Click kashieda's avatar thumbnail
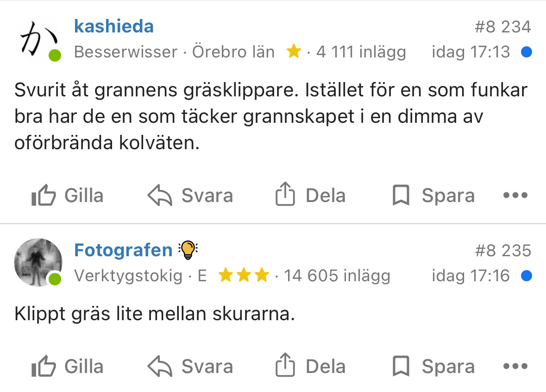This screenshot has width=546, height=392. [x=38, y=40]
